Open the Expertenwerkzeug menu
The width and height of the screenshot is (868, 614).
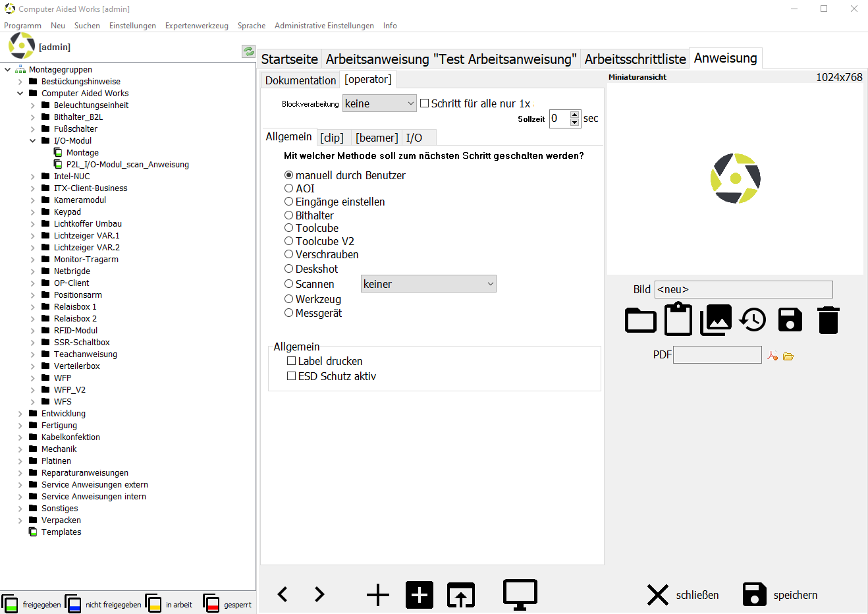[196, 26]
